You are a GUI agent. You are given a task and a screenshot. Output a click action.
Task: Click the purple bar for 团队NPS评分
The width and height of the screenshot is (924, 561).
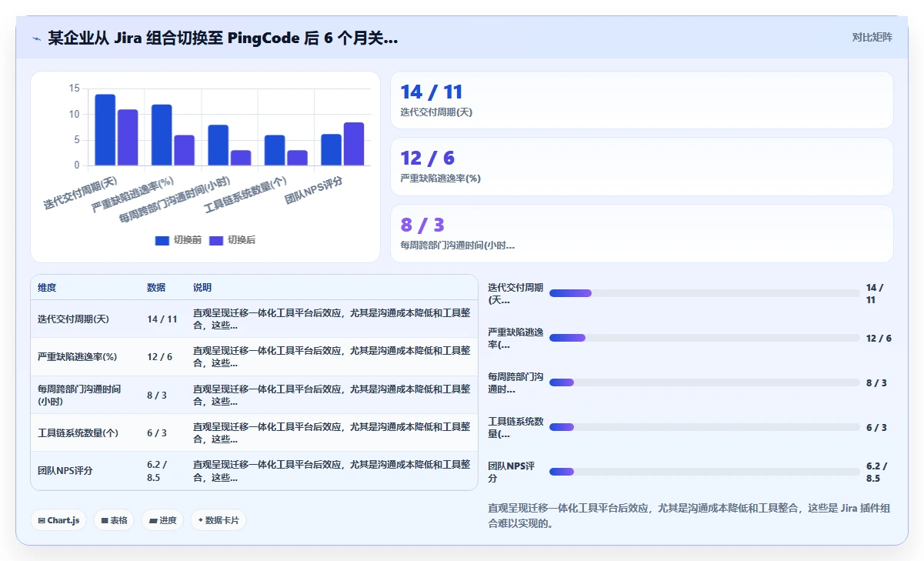tap(354, 144)
